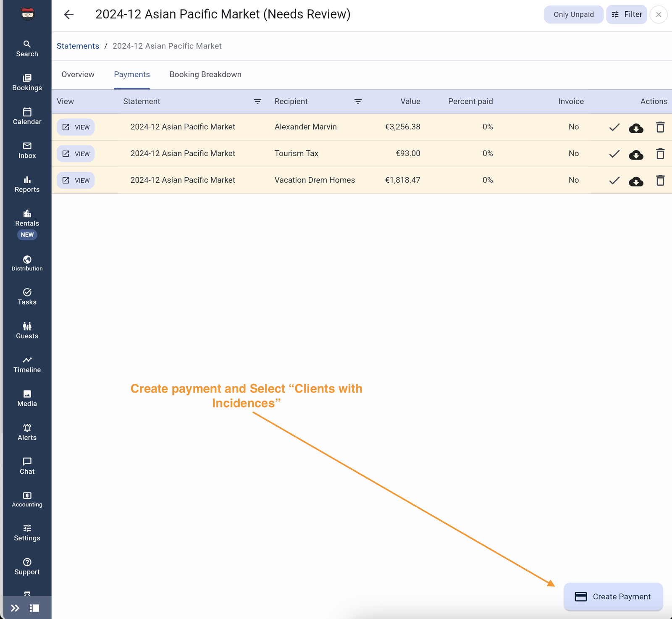Mark Vacation Drem Homes payment as paid

pyautogui.click(x=614, y=181)
